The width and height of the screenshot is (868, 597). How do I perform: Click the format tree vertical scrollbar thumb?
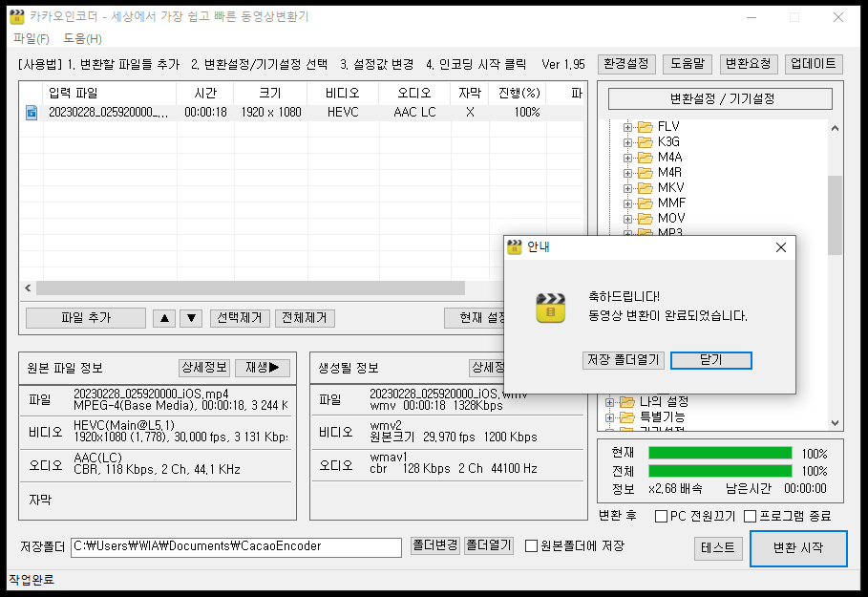pyautogui.click(x=835, y=216)
